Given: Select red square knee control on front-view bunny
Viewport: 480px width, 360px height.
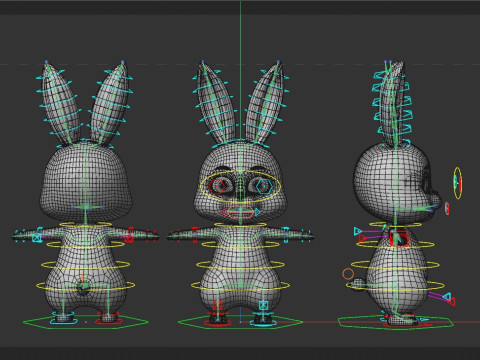Looking at the screenshot, I should [x=217, y=305].
